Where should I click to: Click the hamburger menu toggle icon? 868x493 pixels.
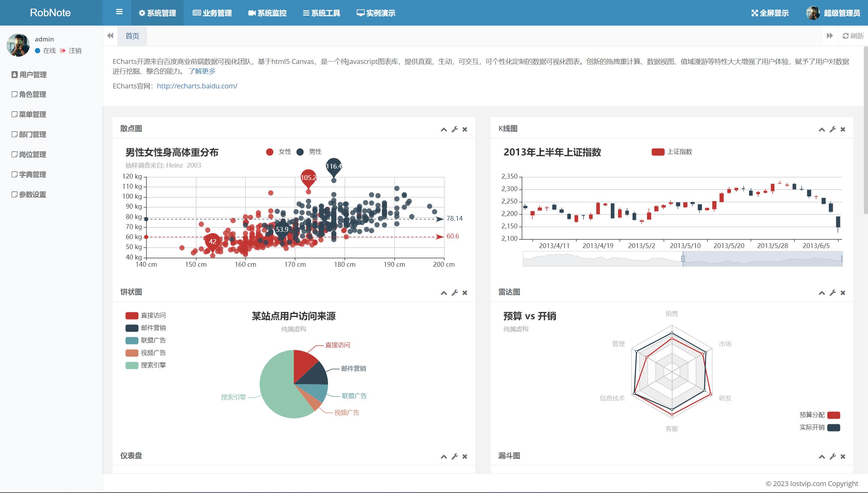click(x=119, y=12)
